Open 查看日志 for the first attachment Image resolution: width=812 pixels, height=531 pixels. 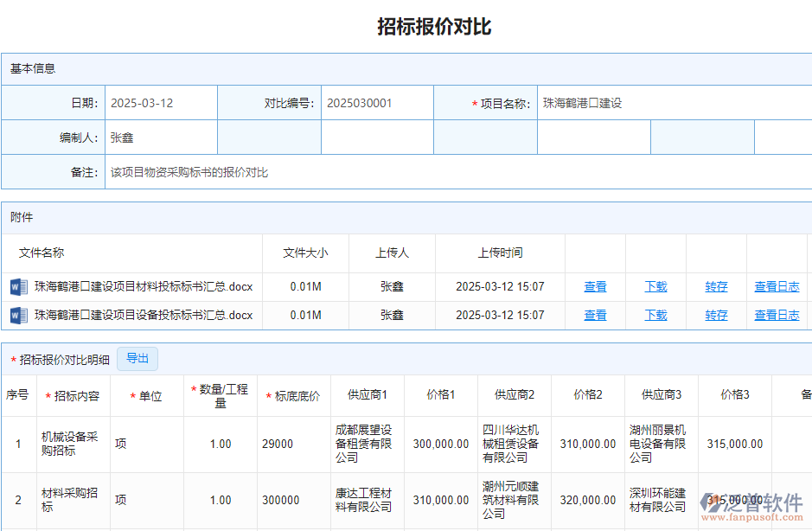tap(776, 286)
